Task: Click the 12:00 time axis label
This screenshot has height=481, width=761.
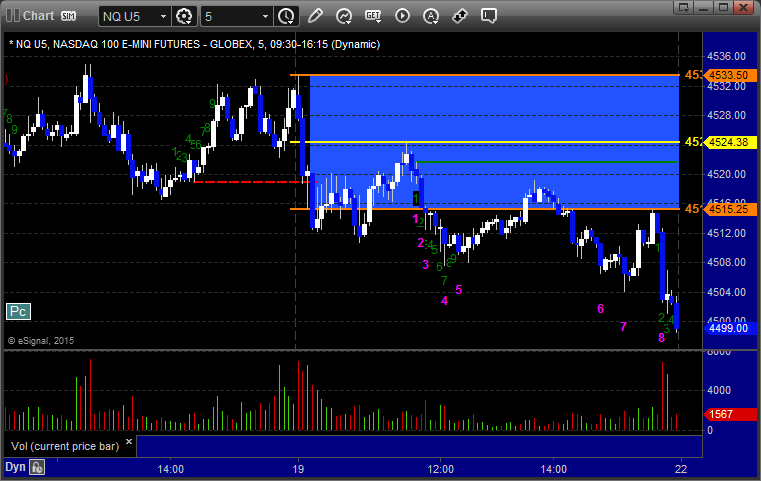Action: [441, 469]
